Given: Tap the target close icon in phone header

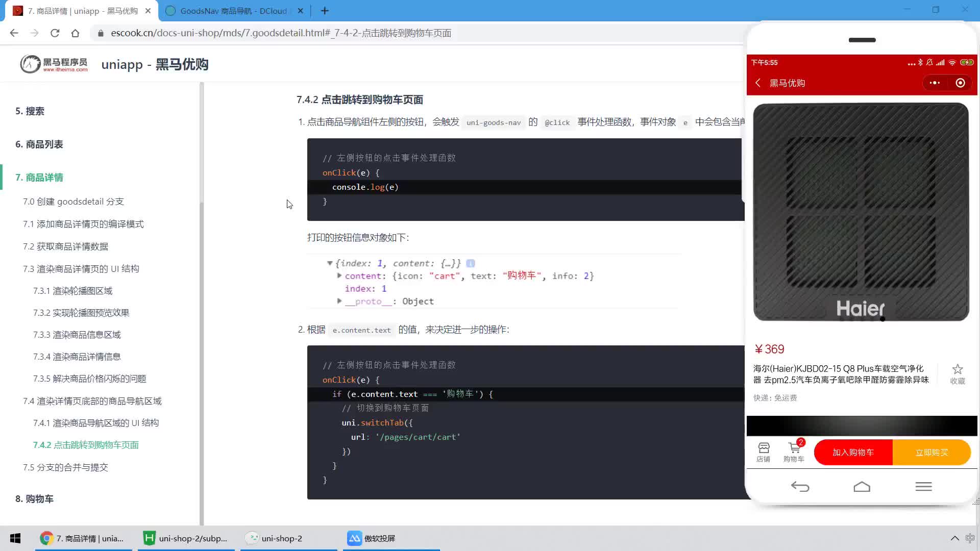Looking at the screenshot, I should 960,83.
